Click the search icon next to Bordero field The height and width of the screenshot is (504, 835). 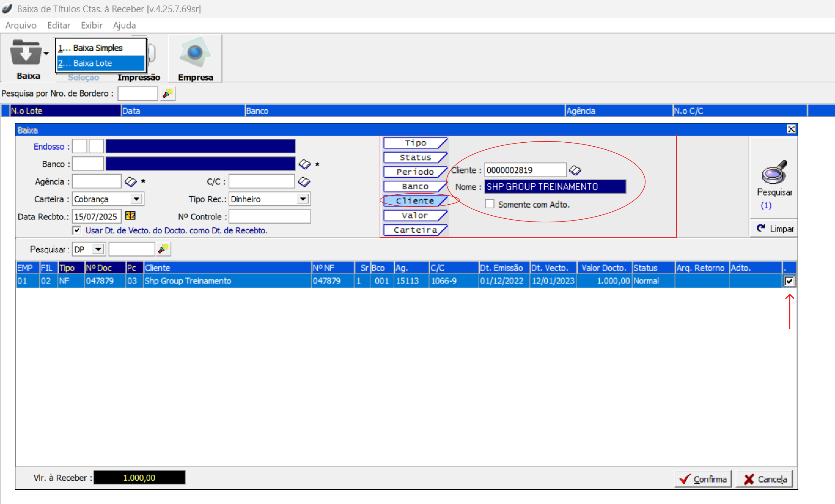coord(167,93)
